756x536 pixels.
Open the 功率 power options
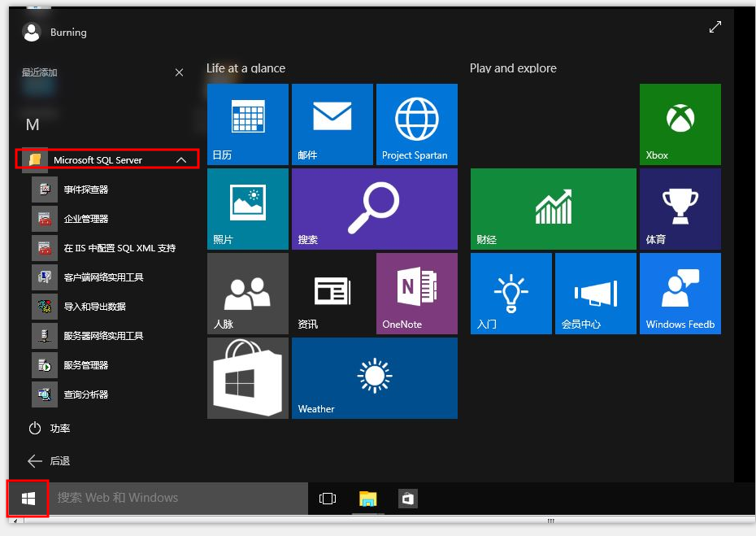49,429
